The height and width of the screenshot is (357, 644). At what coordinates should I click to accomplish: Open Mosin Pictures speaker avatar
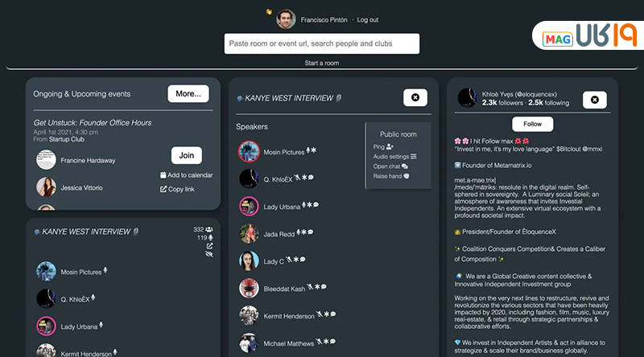coord(249,151)
